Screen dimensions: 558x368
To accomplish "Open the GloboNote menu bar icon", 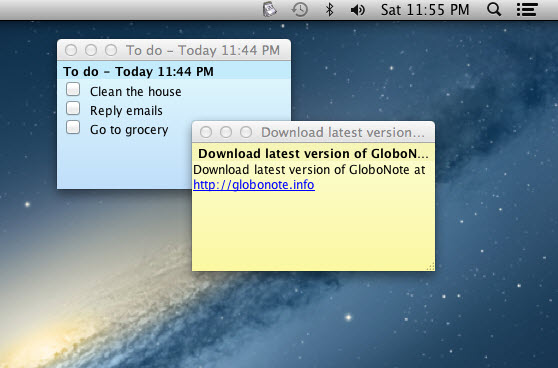I will [x=270, y=10].
